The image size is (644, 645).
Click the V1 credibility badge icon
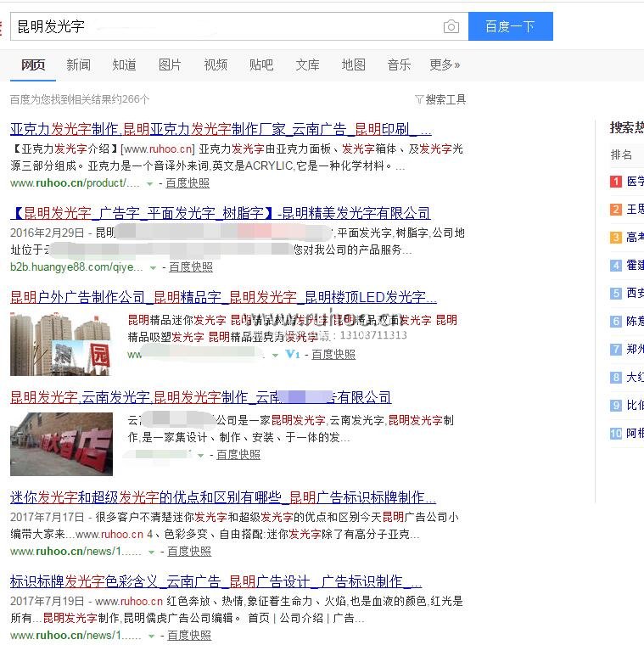tap(293, 354)
